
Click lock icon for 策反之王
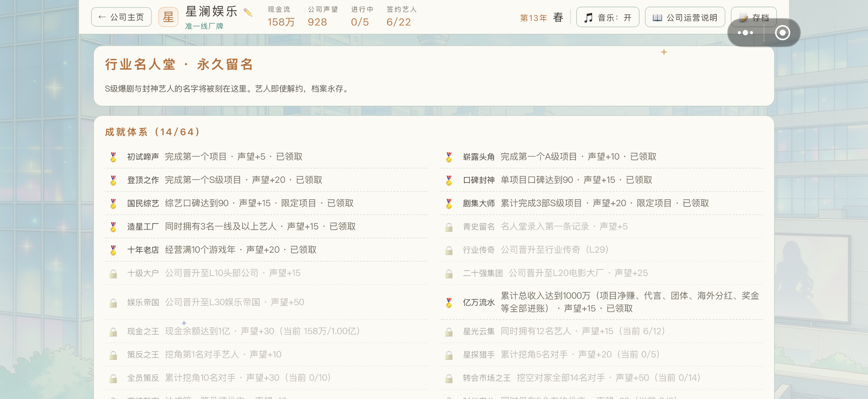tap(113, 355)
